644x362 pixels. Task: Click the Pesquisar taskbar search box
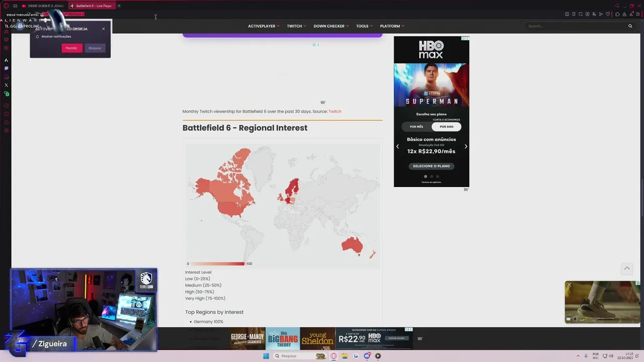click(300, 356)
